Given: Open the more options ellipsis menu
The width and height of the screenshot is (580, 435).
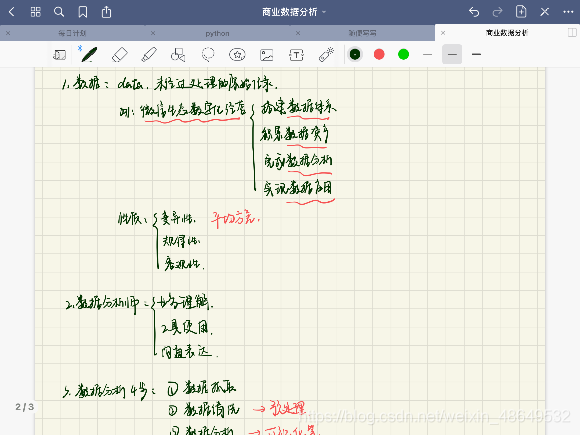Looking at the screenshot, I should pyautogui.click(x=568, y=12).
